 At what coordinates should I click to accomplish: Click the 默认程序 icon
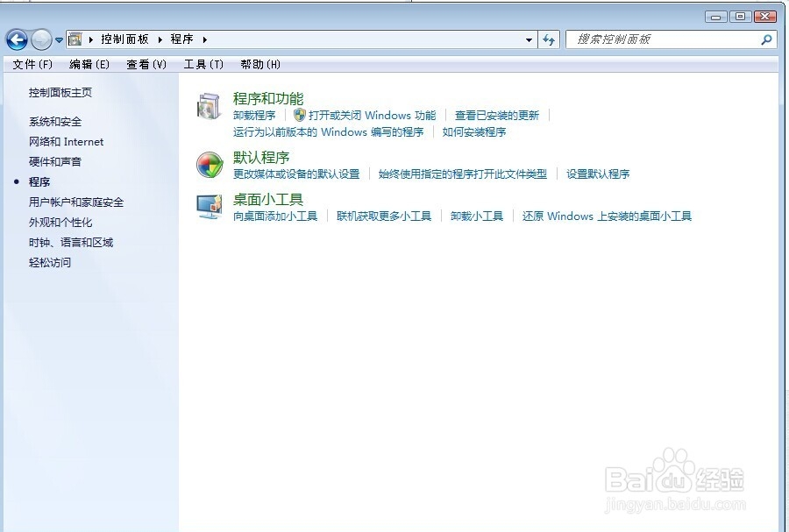(209, 165)
